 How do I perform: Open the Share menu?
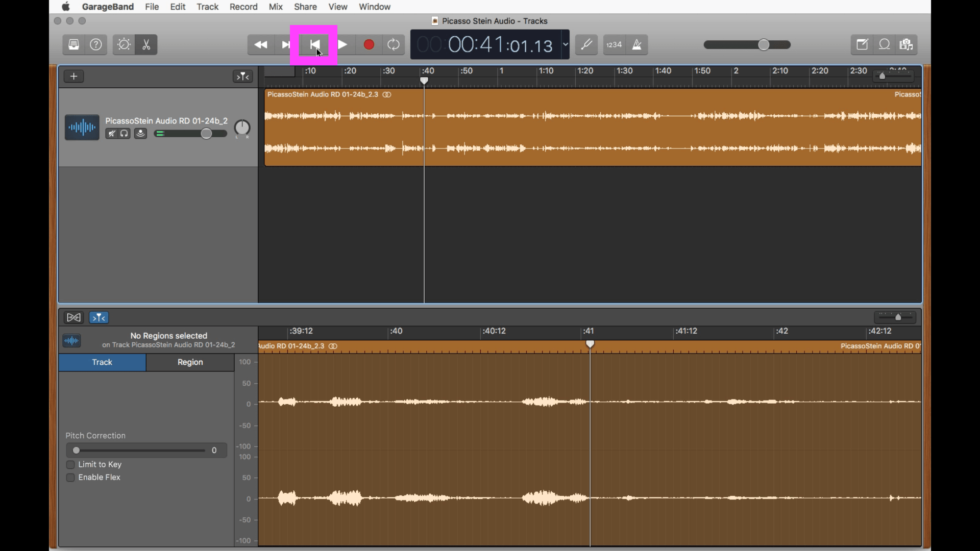point(305,7)
